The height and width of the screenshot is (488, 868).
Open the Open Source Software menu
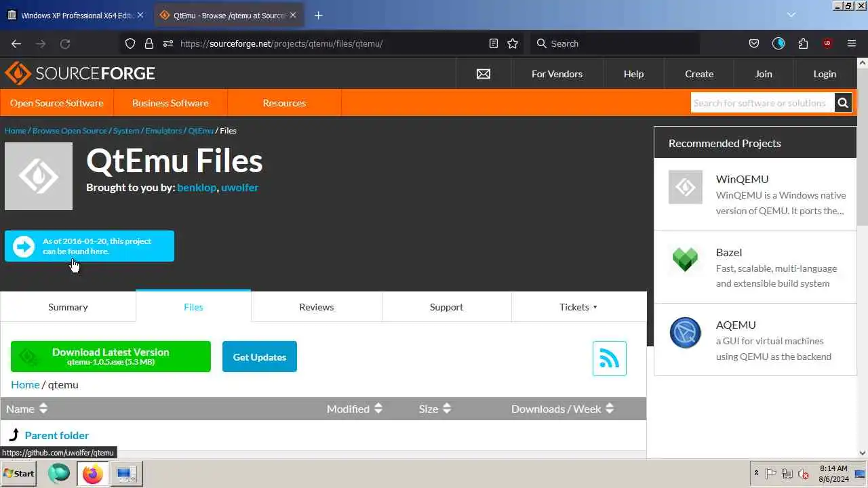point(57,103)
